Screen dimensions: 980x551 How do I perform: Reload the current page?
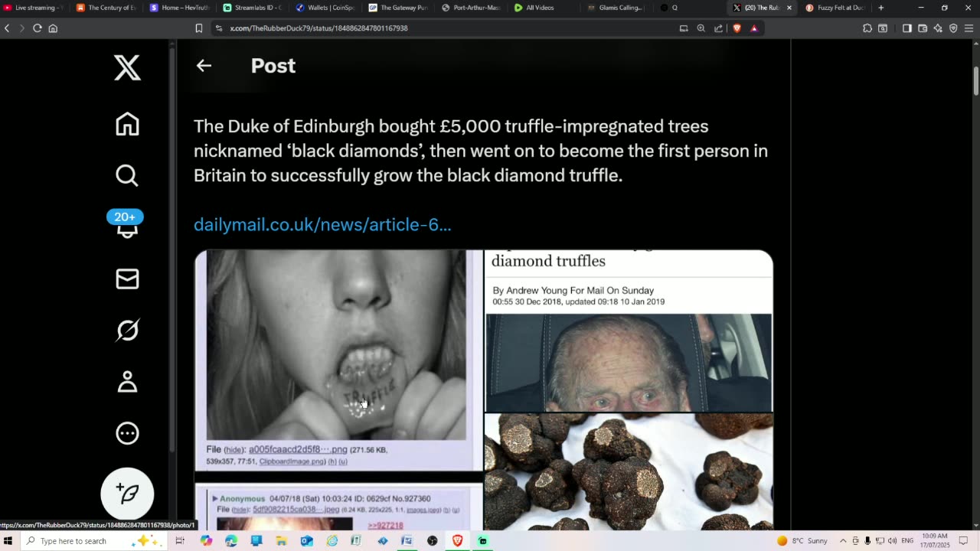coord(37,28)
